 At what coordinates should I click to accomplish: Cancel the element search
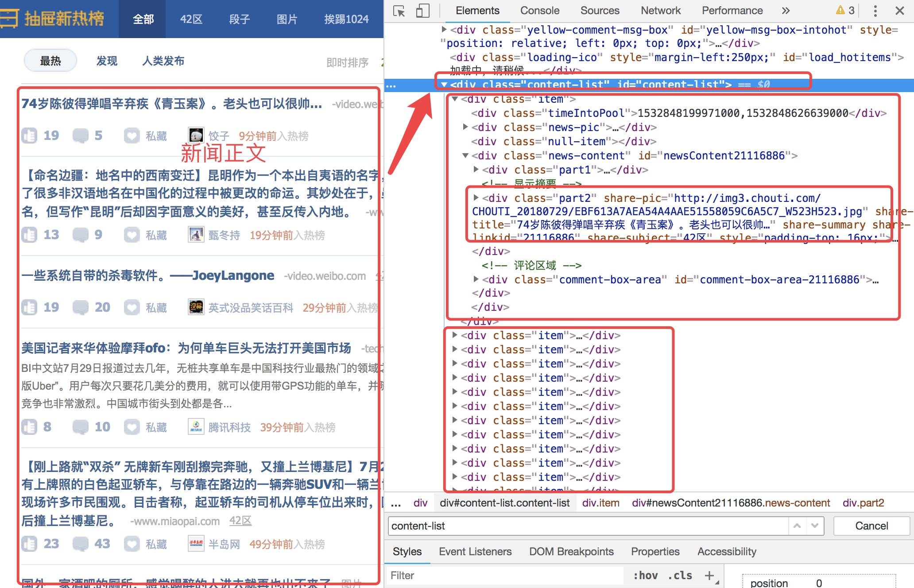[x=871, y=526]
